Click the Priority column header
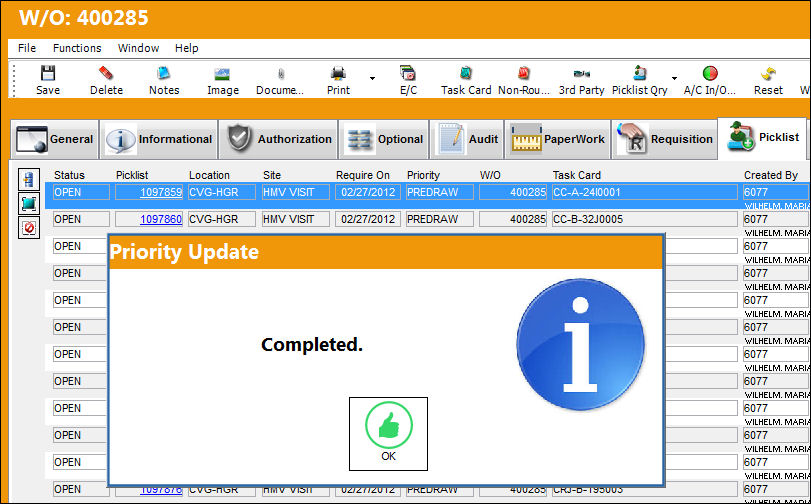Viewport: 811px width, 504px height. (x=423, y=175)
